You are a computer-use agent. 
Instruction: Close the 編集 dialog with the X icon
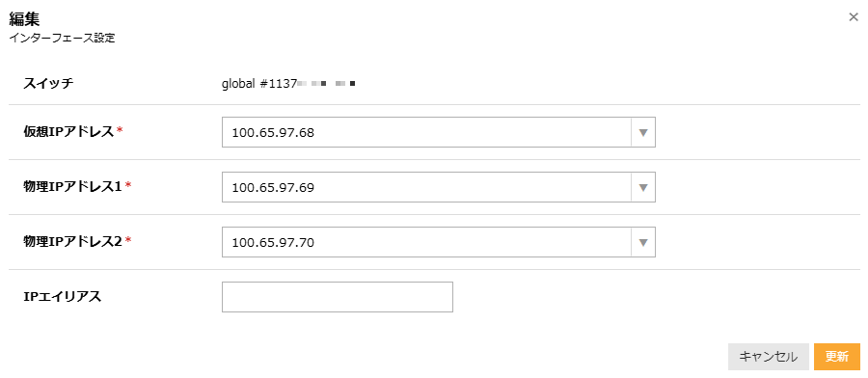854,17
